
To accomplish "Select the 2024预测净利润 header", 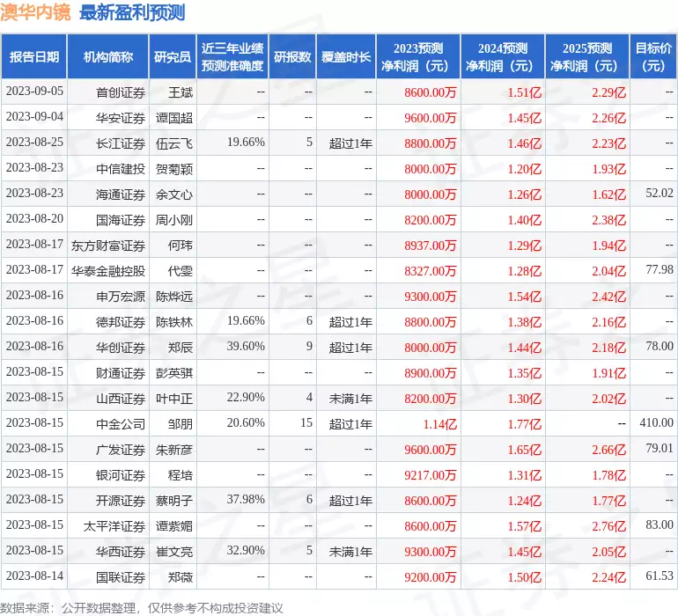I will [x=503, y=57].
